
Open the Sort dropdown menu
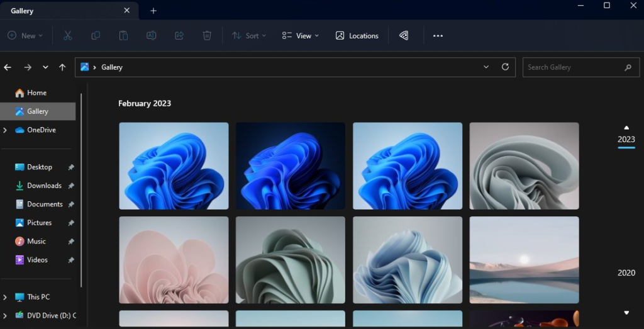click(249, 36)
